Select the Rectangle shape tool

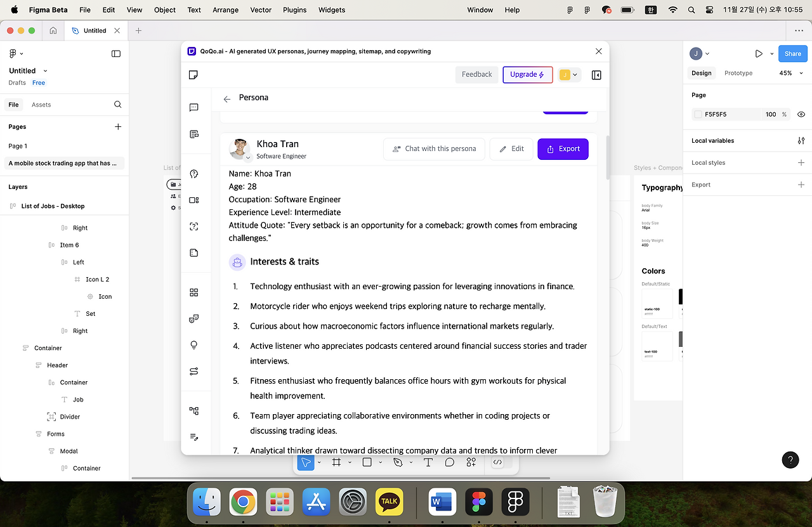367,462
